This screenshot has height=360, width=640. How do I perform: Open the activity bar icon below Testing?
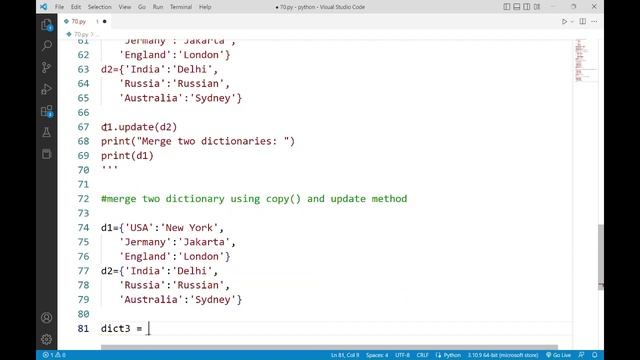coord(47,154)
